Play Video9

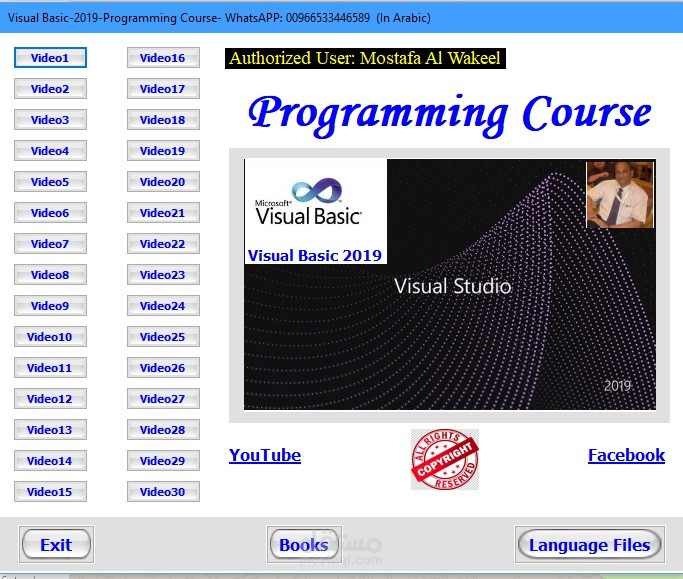coord(50,306)
